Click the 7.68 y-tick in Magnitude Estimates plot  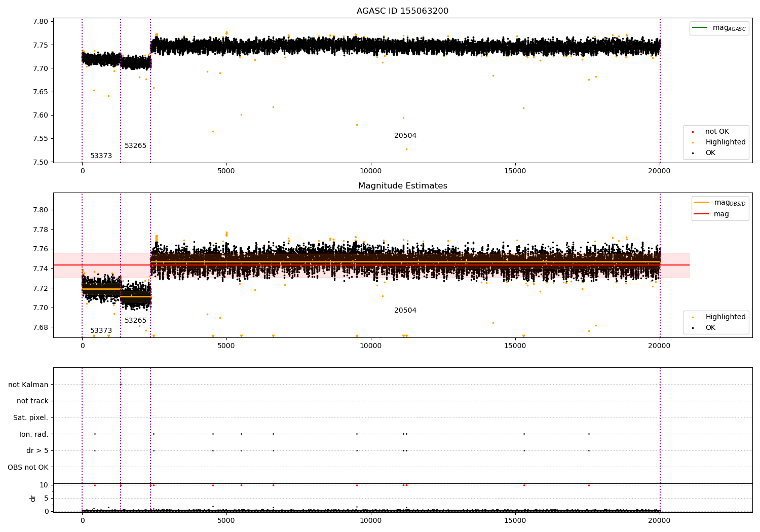coord(40,327)
